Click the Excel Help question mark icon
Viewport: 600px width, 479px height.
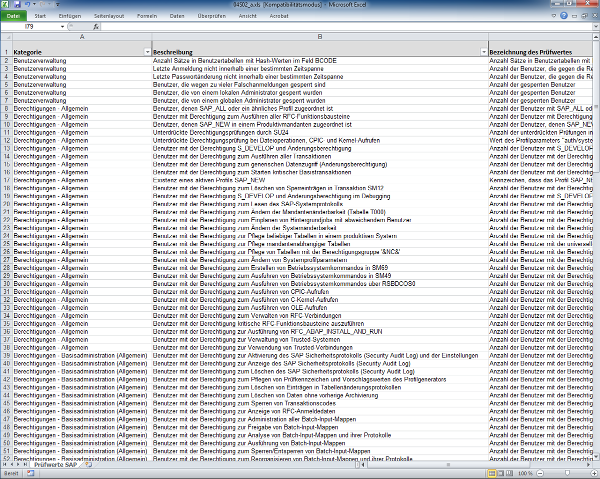pyautogui.click(x=565, y=17)
